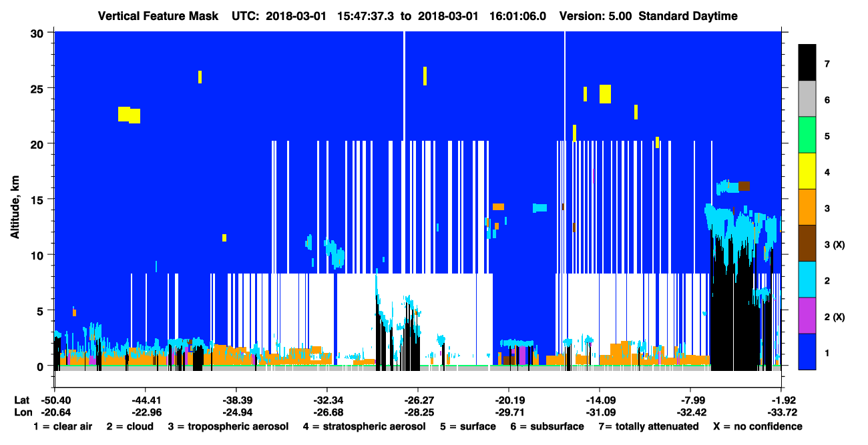This screenshot has width=868, height=445.
Task: Click the '3 = tropospheric aerosol' legend text
Action: click(x=228, y=426)
